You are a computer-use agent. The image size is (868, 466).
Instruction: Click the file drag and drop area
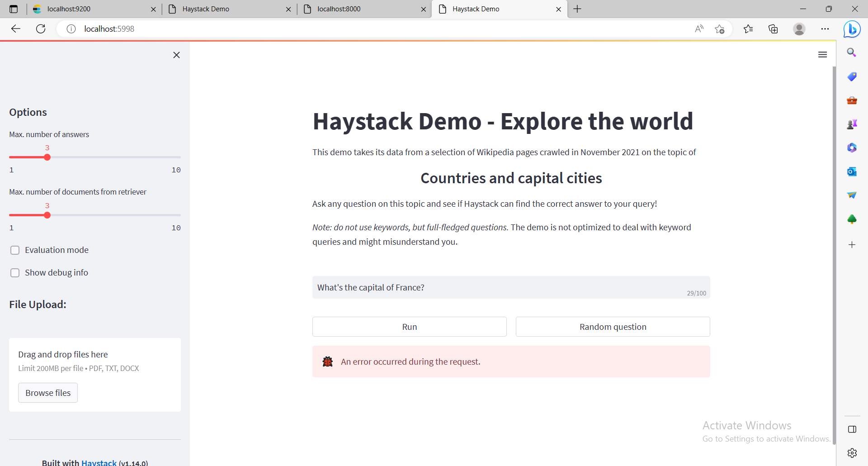coord(95,375)
